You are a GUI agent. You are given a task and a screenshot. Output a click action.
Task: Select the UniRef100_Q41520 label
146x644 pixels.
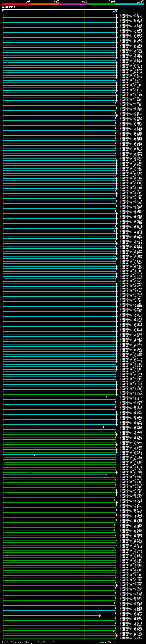tap(131, 445)
